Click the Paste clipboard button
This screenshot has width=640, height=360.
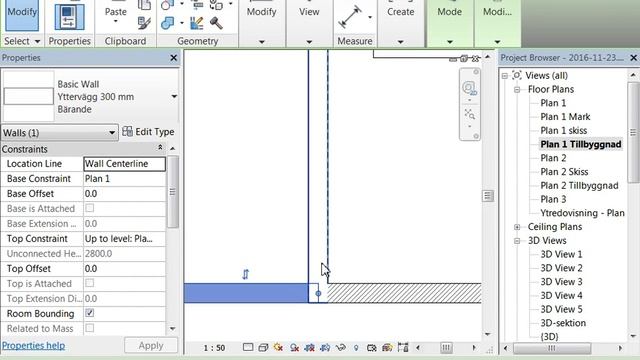pyautogui.click(x=116, y=11)
